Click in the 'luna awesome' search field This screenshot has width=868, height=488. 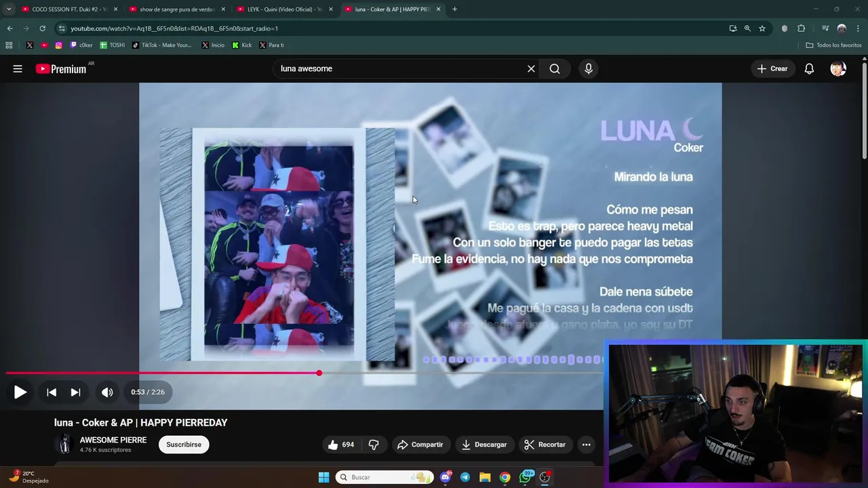400,68
